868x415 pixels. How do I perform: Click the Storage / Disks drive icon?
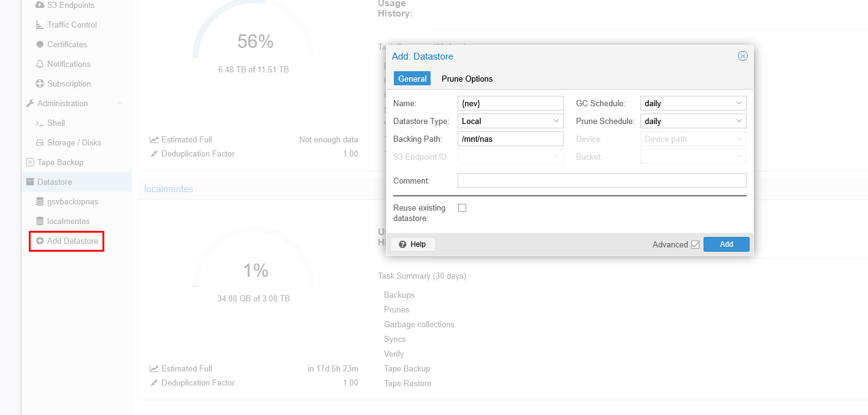coord(40,143)
